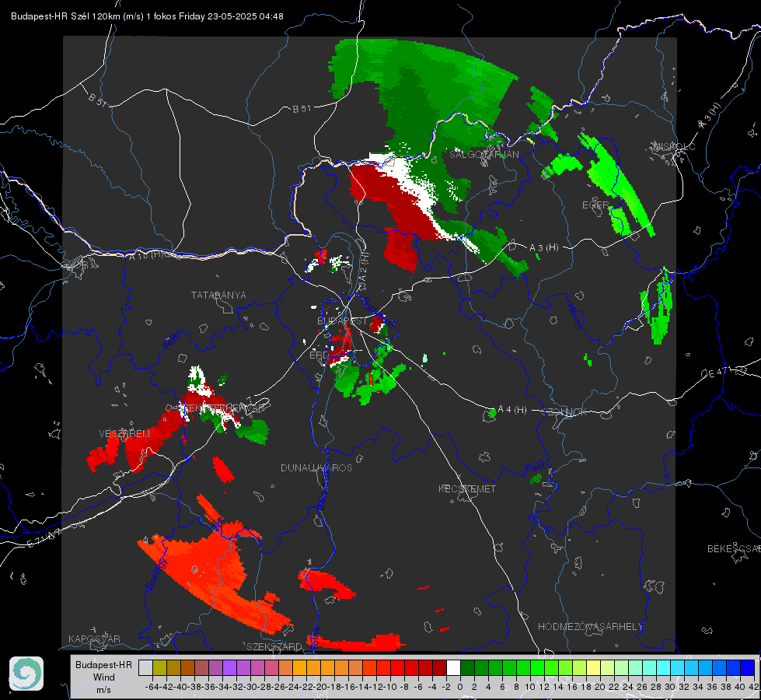
Task: Select the pale yellow swatch above 18
Action: (x=594, y=668)
